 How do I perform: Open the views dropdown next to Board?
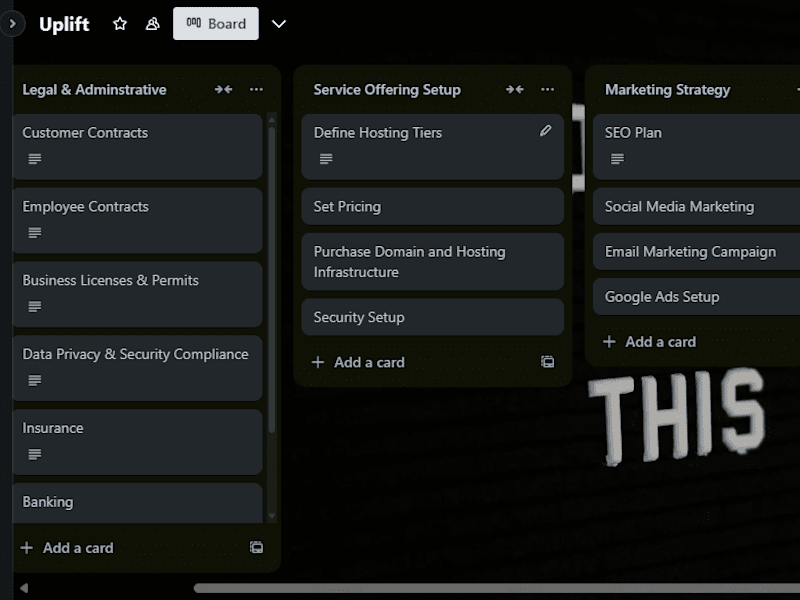click(x=279, y=23)
